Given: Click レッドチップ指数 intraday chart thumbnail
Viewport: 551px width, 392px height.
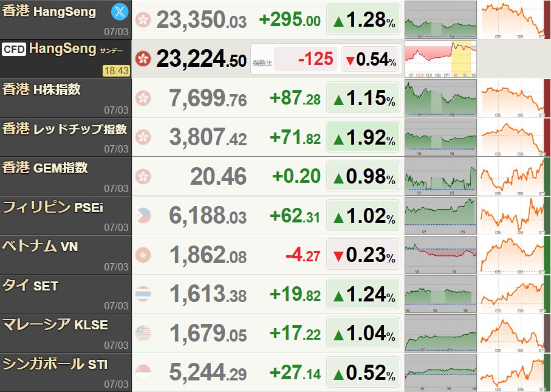Looking at the screenshot, I should point(440,137).
